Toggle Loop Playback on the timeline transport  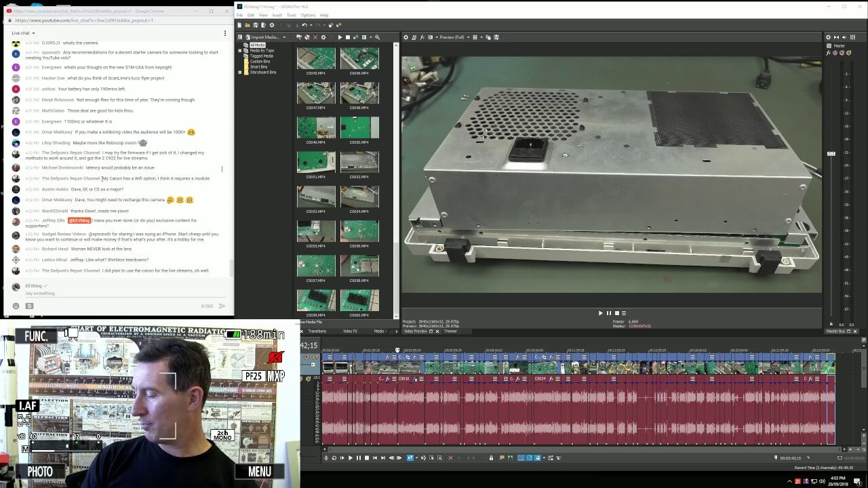(334, 457)
